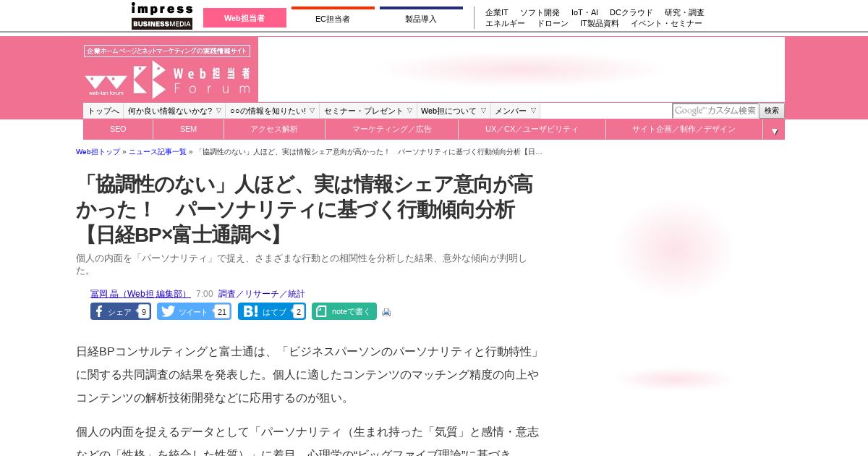Open the マーケティング／広告 category
Image resolution: width=868 pixels, height=456 pixels.
coord(391,130)
